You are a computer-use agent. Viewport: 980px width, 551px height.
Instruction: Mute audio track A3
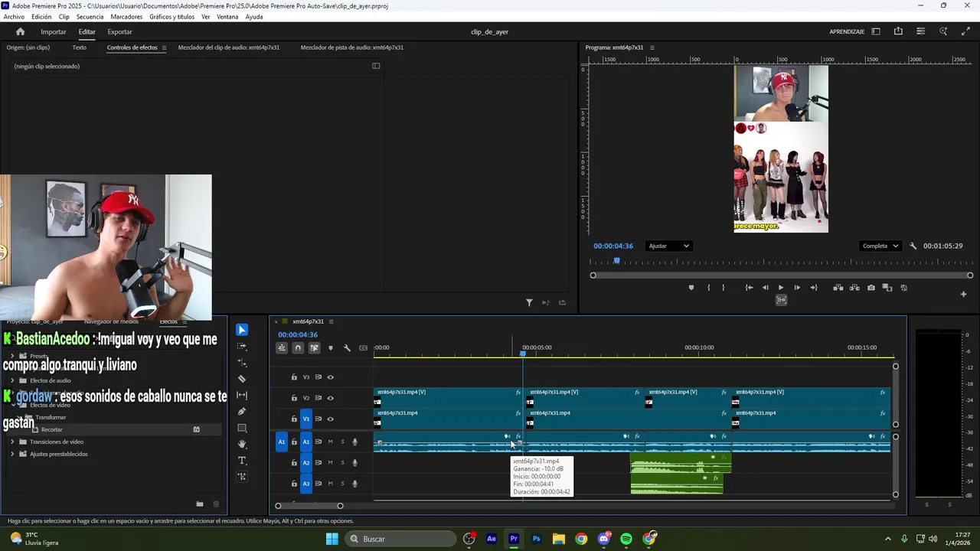331,484
